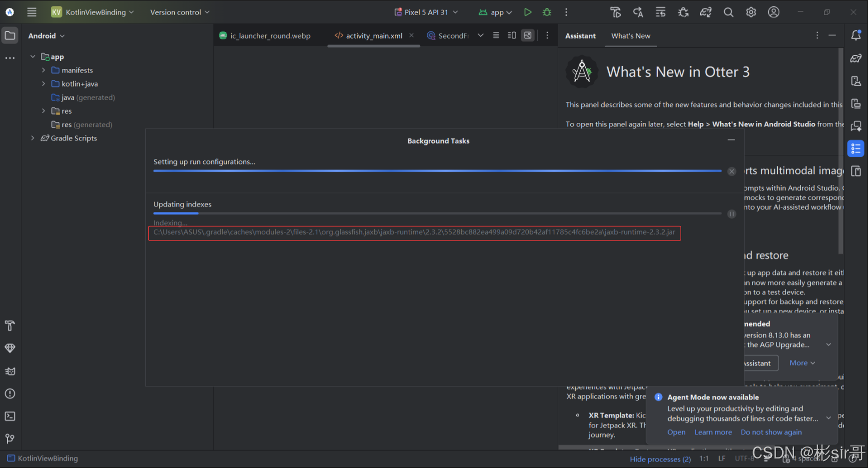Show hidden editor tabs chevron
Screen dimensions: 868x468
tap(480, 35)
